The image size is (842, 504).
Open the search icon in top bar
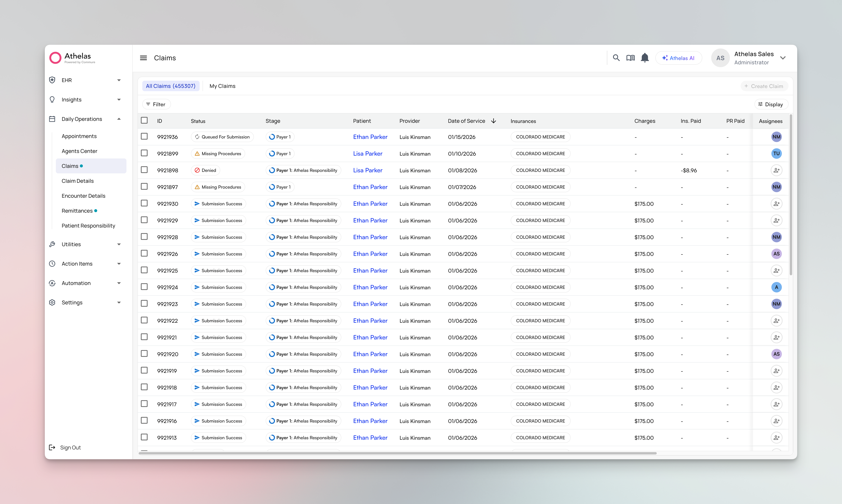pyautogui.click(x=616, y=58)
